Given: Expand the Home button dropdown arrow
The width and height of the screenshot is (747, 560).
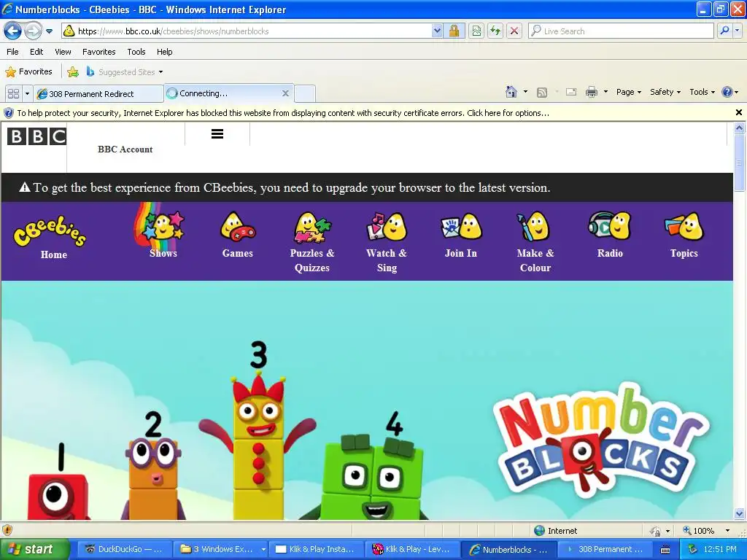Looking at the screenshot, I should [x=525, y=92].
